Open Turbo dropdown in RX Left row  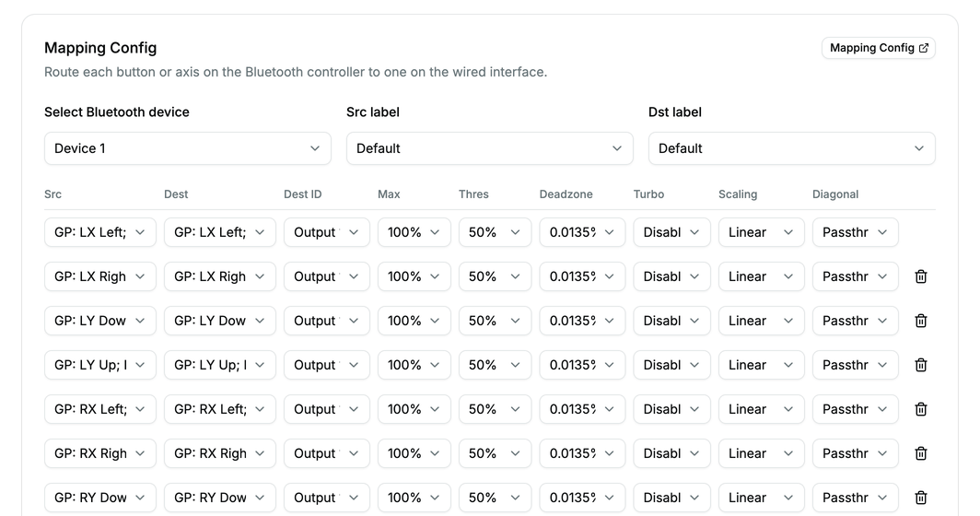(671, 409)
